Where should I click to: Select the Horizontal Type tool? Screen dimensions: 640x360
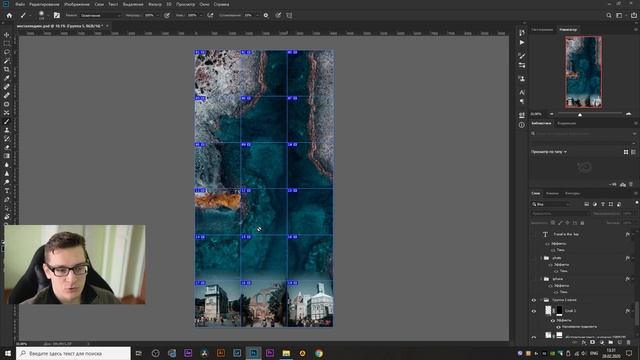pyautogui.click(x=7, y=191)
